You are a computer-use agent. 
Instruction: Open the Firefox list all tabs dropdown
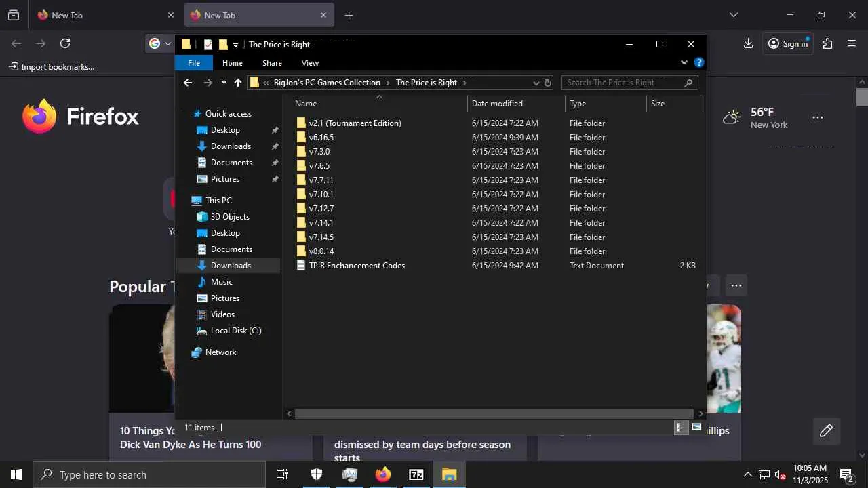click(733, 15)
